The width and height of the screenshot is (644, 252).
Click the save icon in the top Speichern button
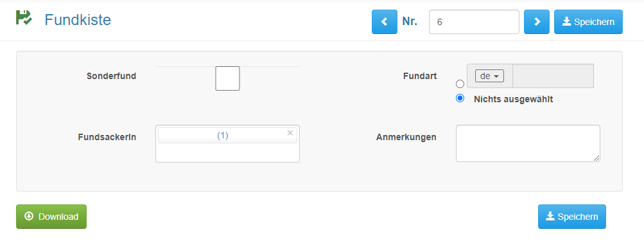[567, 22]
